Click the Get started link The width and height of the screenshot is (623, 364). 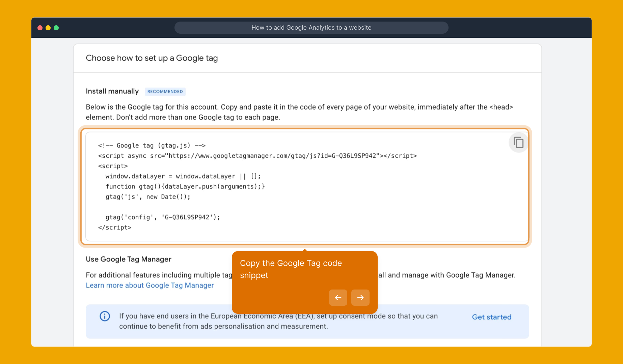pos(491,317)
